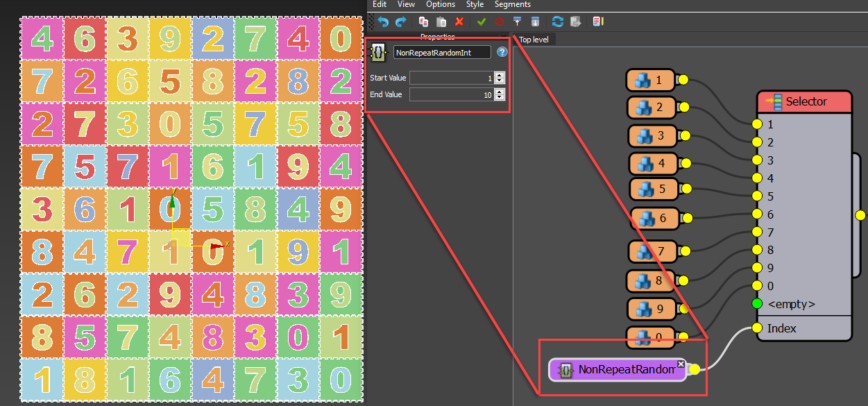
Task: Select the Copy toolbar icon
Action: point(424,22)
